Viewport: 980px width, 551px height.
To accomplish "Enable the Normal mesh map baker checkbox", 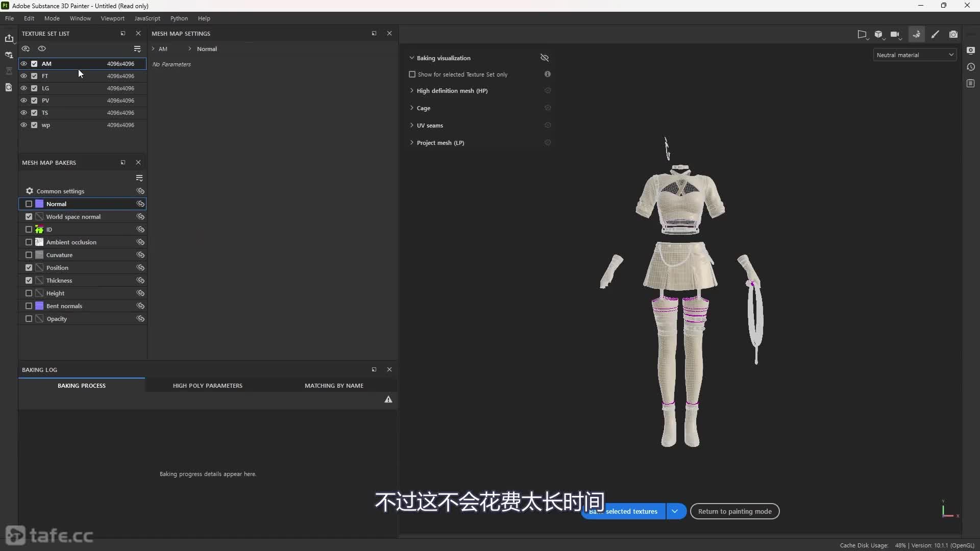I will [29, 204].
